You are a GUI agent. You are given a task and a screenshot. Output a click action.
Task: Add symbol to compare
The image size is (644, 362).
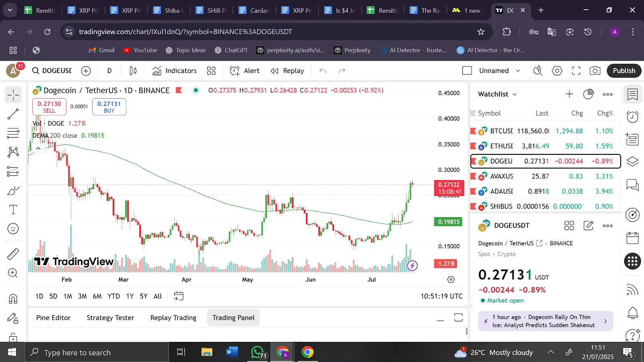(86, 71)
